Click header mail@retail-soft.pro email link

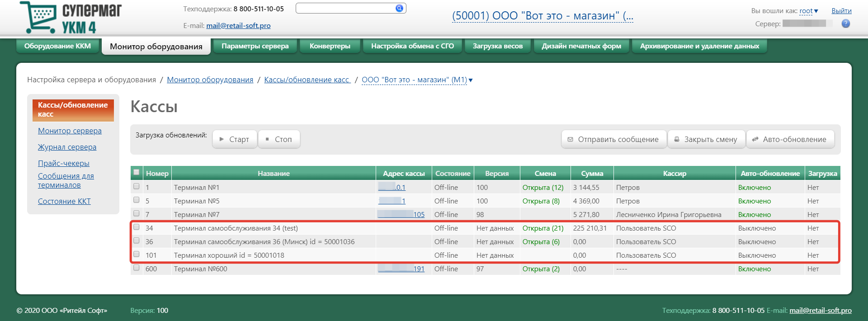(x=238, y=26)
